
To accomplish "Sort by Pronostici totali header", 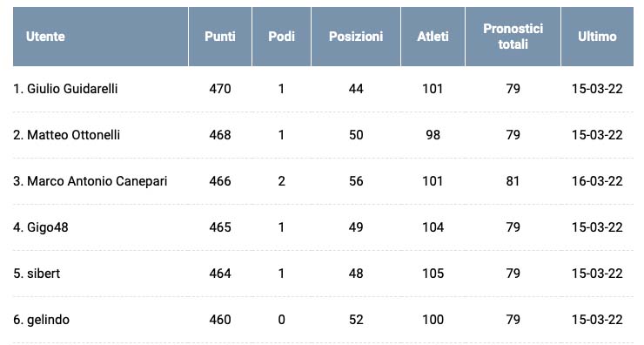I will [513, 37].
